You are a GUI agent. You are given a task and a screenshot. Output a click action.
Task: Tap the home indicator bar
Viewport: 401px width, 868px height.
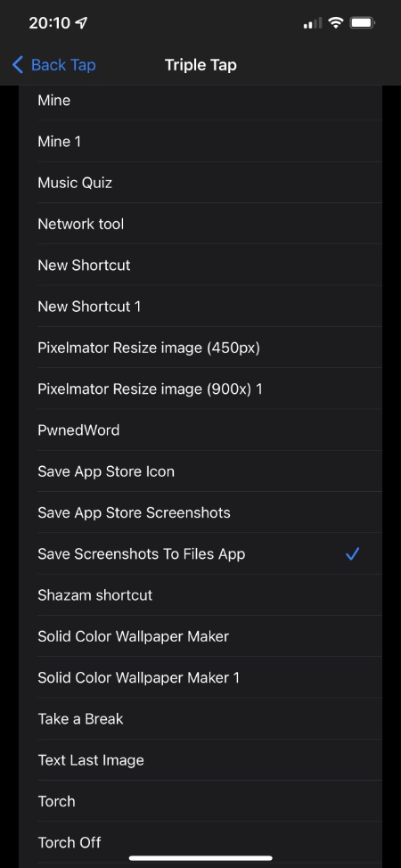200,858
